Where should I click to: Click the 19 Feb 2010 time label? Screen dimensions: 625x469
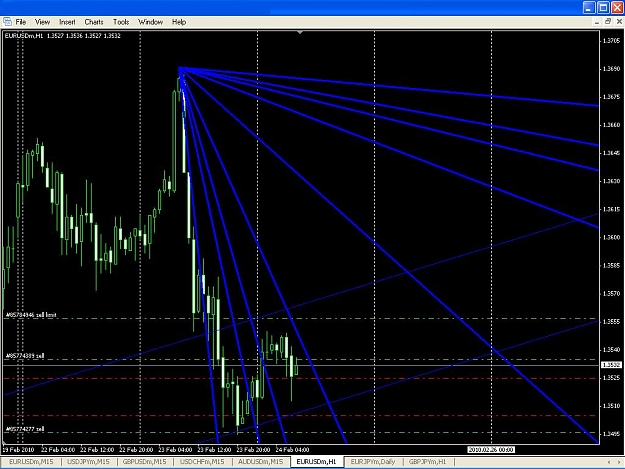click(x=18, y=449)
